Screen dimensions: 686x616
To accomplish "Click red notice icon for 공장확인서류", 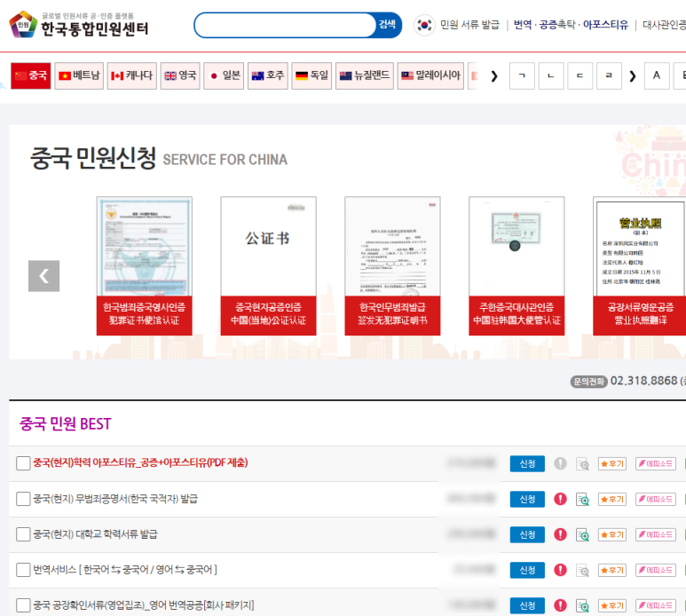I will [x=561, y=605].
